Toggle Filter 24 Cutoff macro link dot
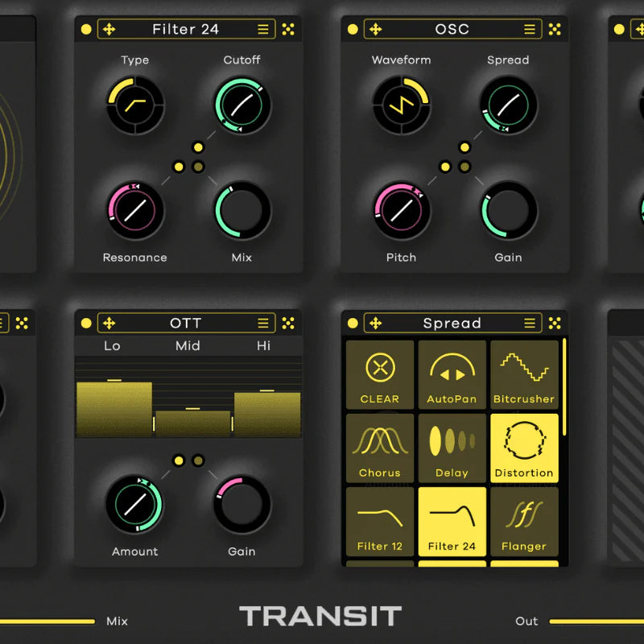The height and width of the screenshot is (644, 644). [198, 147]
